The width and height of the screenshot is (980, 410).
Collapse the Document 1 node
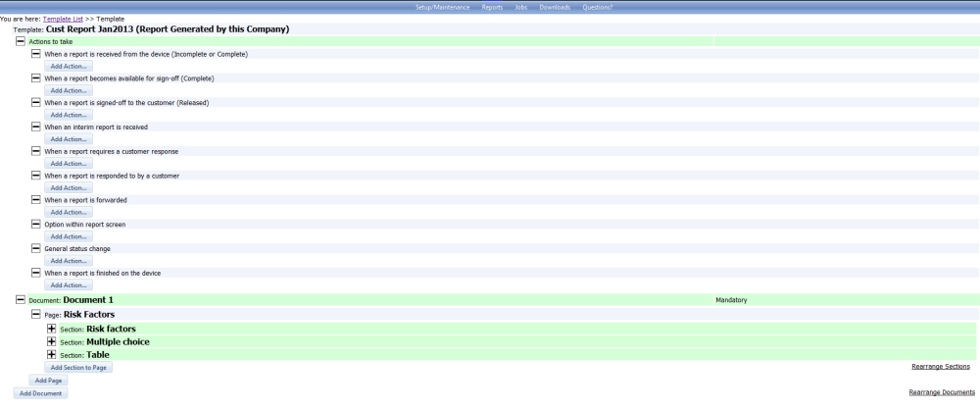21,299
